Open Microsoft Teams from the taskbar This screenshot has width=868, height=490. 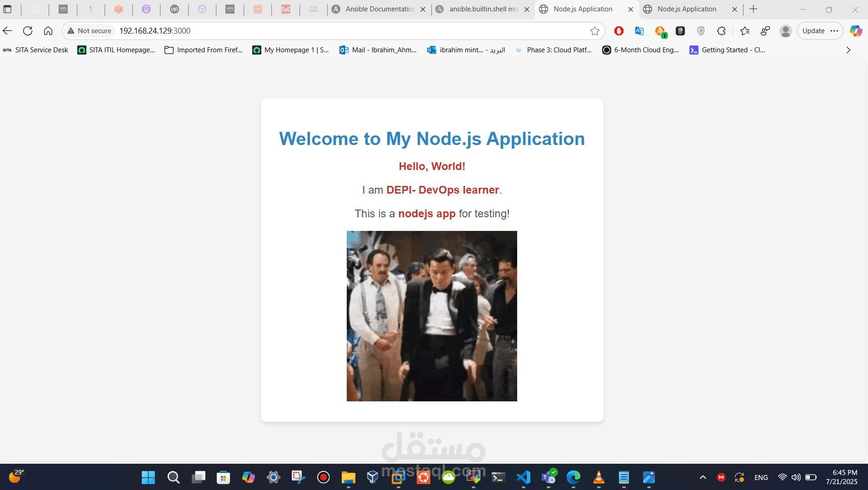[549, 477]
